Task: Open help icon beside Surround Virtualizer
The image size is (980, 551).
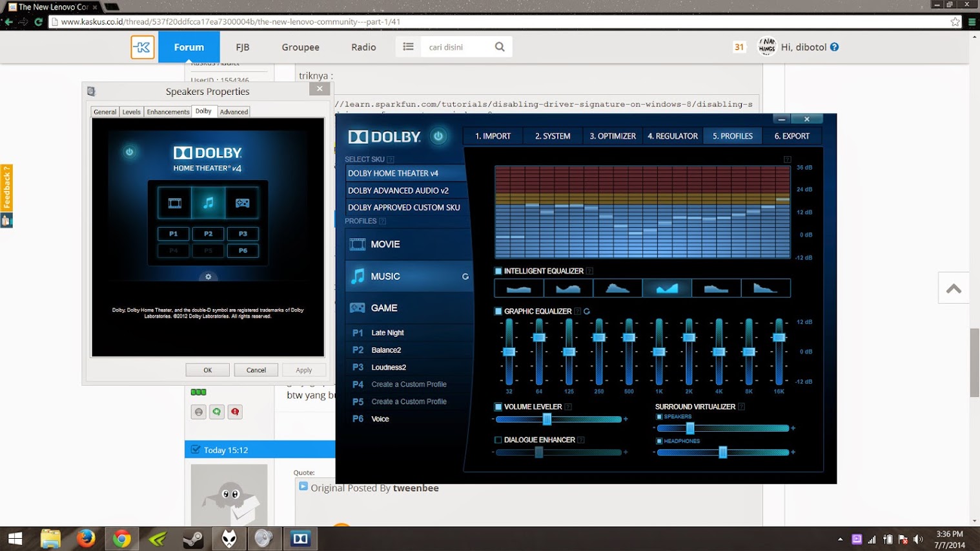Action: (x=741, y=406)
